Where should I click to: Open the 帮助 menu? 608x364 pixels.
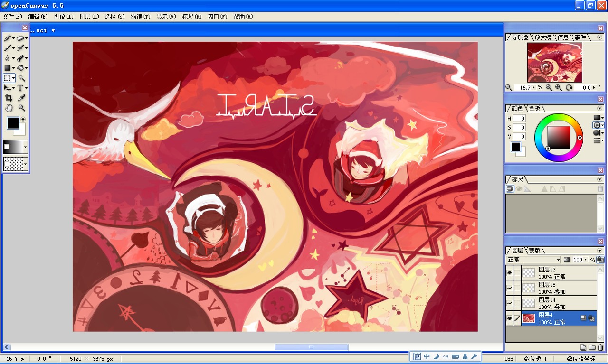click(x=243, y=17)
